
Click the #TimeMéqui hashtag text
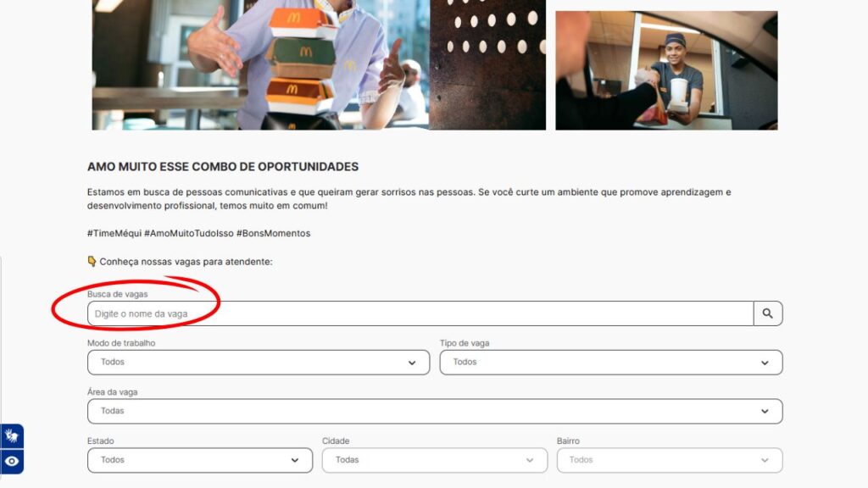(114, 234)
